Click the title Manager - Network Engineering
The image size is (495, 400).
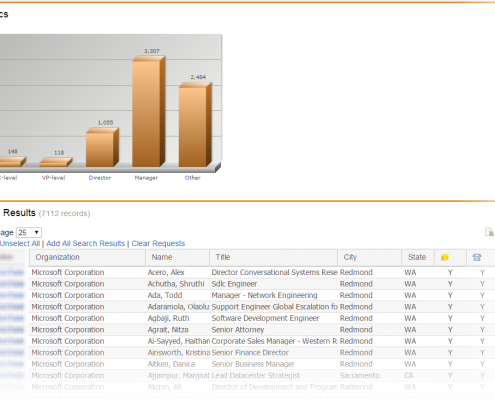(264, 295)
